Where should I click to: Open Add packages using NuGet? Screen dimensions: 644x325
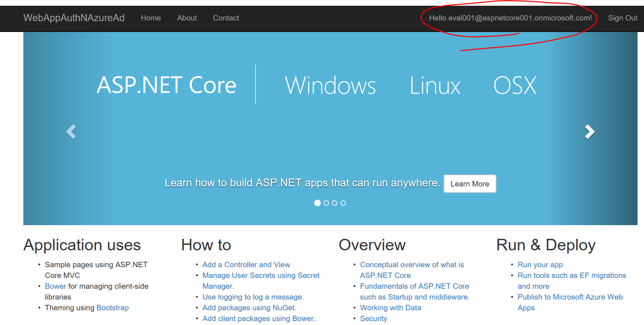pyautogui.click(x=249, y=308)
